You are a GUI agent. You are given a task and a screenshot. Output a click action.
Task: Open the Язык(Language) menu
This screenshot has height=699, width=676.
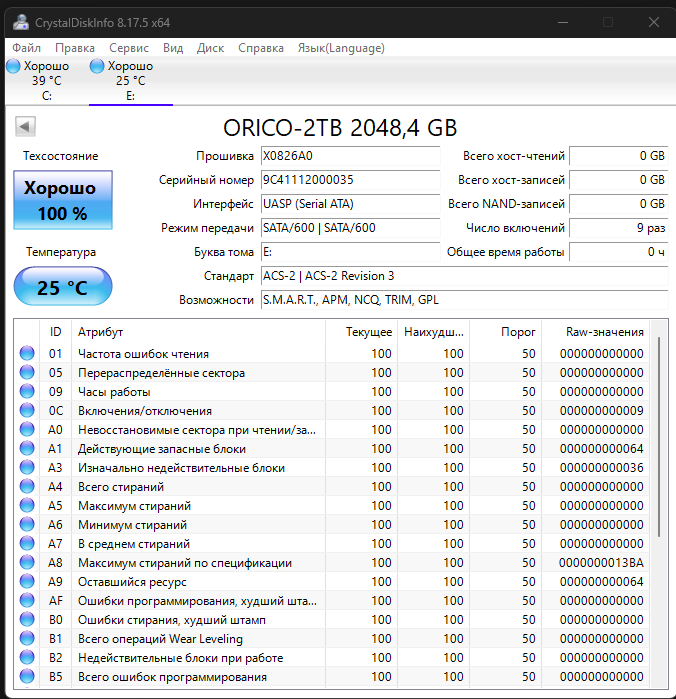341,47
